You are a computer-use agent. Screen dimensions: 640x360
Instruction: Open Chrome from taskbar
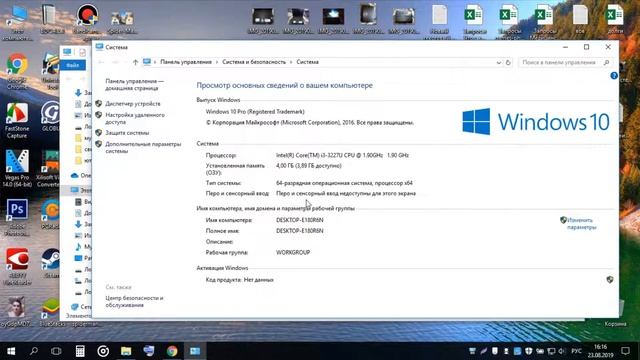tap(172, 351)
